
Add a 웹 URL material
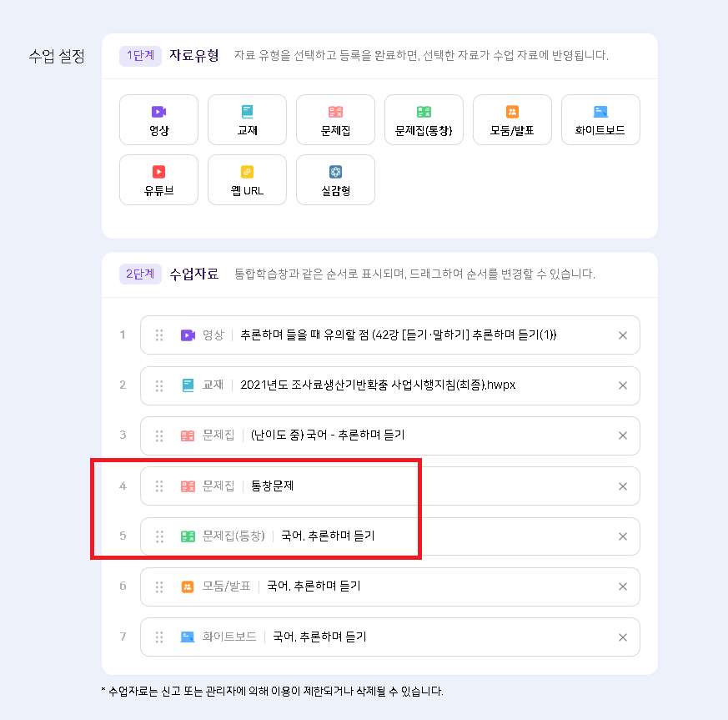[247, 180]
